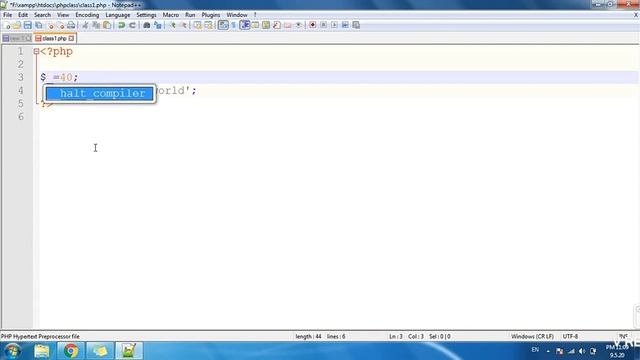
Task: Open Find with the binoculars icon
Action: coord(147,25)
